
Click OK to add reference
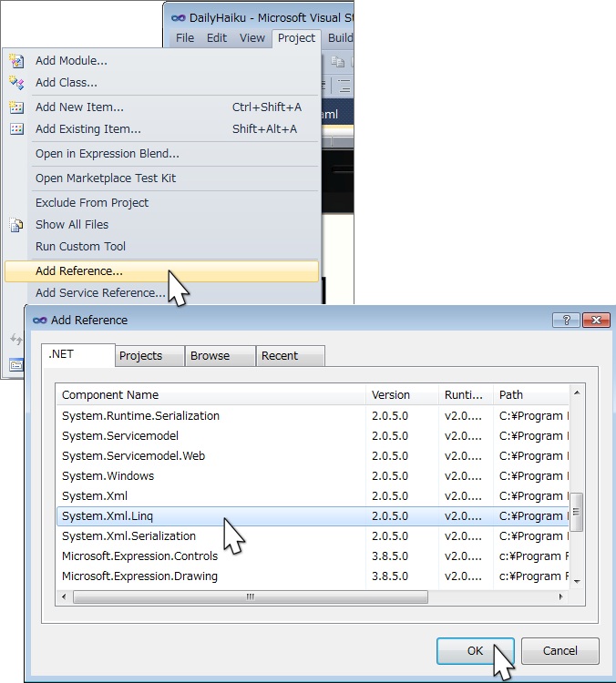475,651
